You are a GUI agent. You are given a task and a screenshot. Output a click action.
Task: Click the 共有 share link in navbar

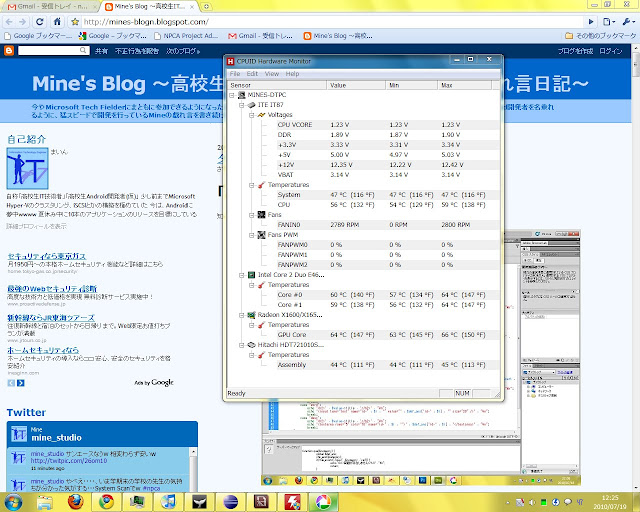(101, 51)
